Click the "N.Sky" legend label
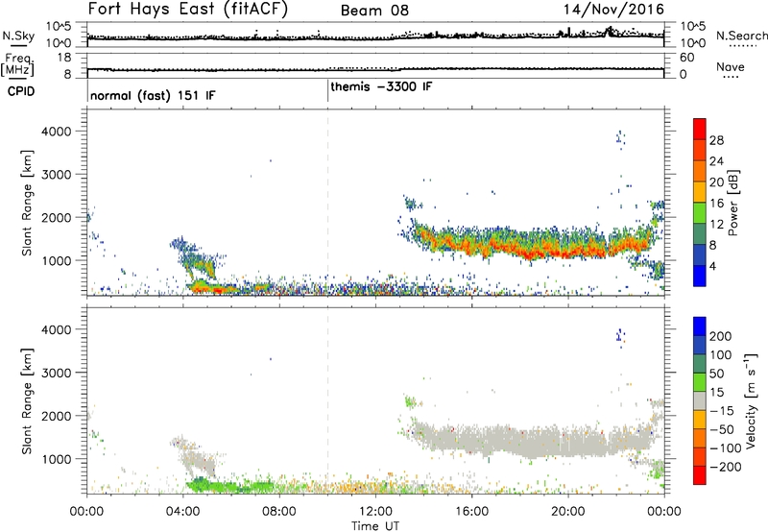The height and width of the screenshot is (532, 768). point(18,36)
